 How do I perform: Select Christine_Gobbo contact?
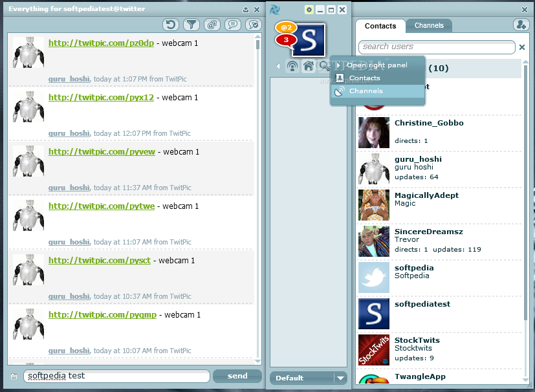coord(439,133)
